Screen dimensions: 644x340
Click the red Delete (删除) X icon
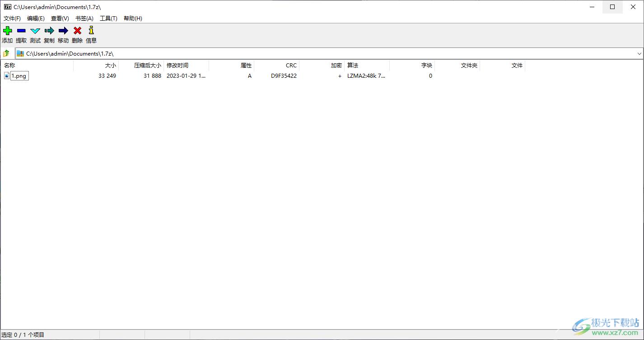point(77,31)
